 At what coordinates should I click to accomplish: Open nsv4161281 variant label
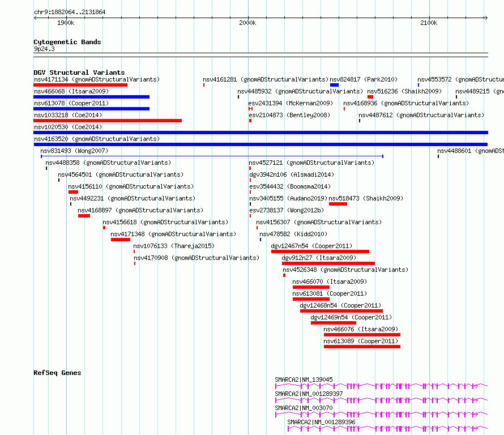pos(266,79)
